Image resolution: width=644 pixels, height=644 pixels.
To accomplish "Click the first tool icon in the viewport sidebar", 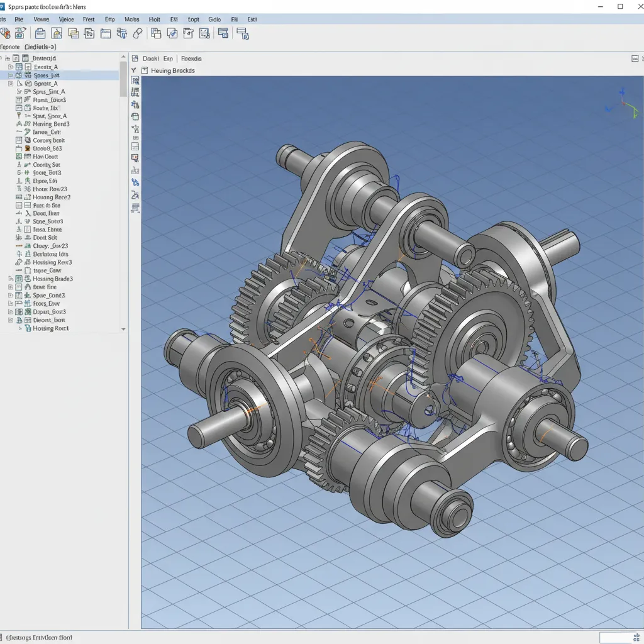I will 135,80.
